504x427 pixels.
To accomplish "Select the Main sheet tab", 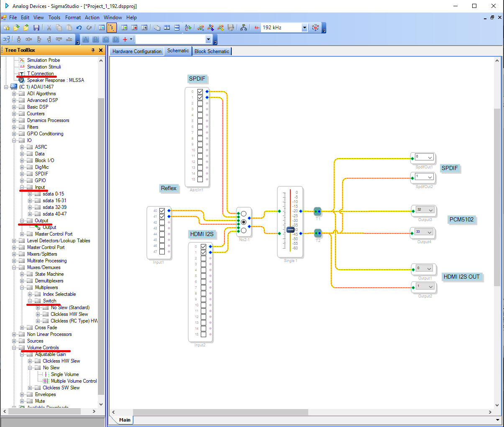I will (x=125, y=420).
